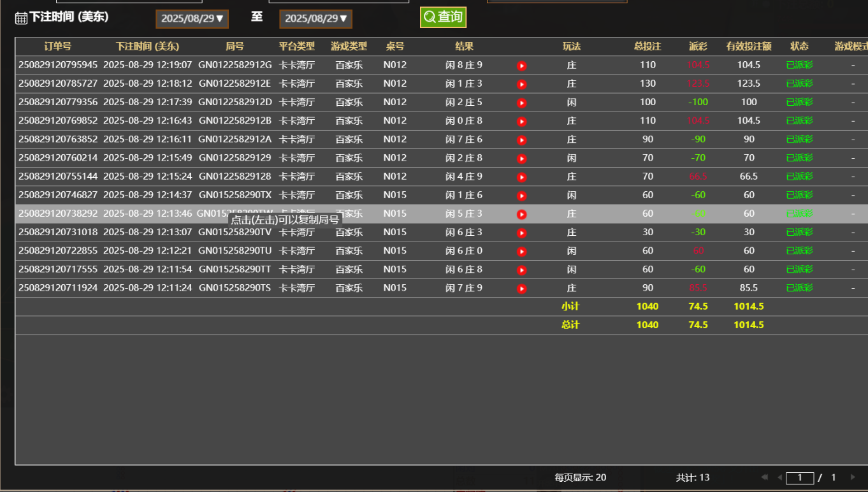868x492 pixels.
Task: Go to previous page arrow
Action: [779, 477]
